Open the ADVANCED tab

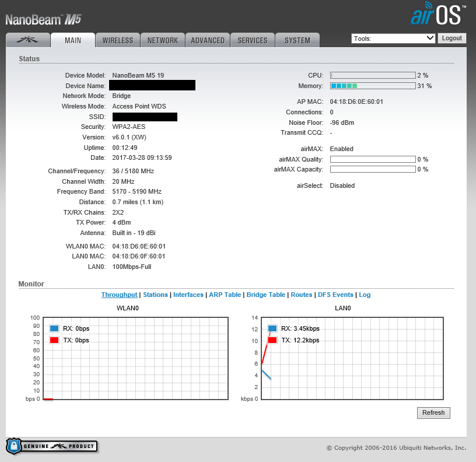pos(208,40)
